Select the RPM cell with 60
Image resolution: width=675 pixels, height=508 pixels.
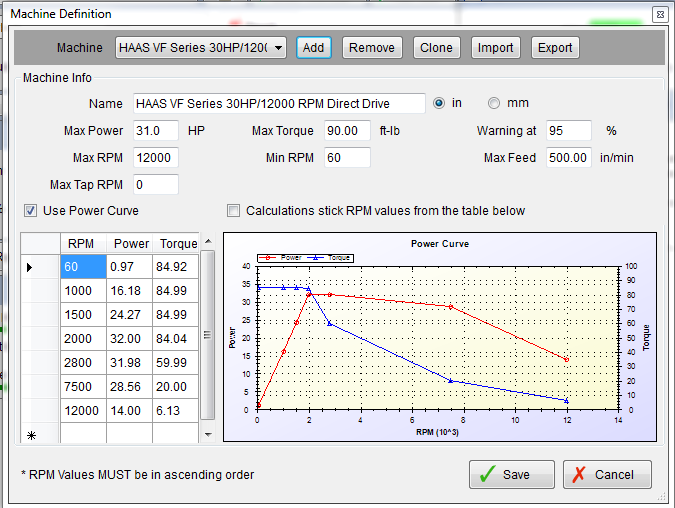click(83, 266)
